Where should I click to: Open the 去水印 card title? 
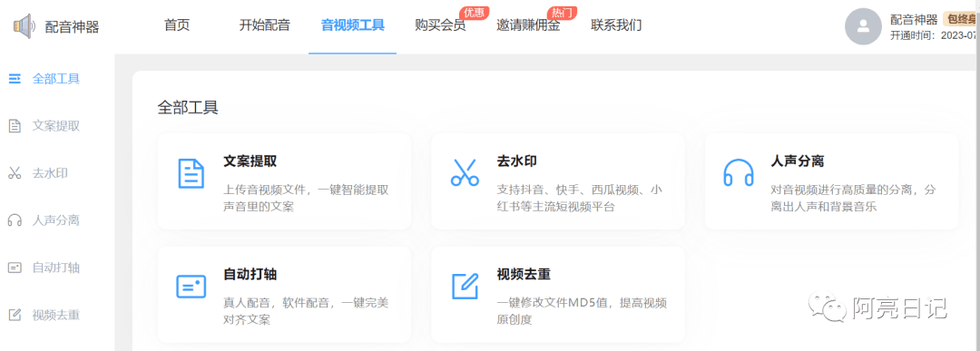(517, 161)
